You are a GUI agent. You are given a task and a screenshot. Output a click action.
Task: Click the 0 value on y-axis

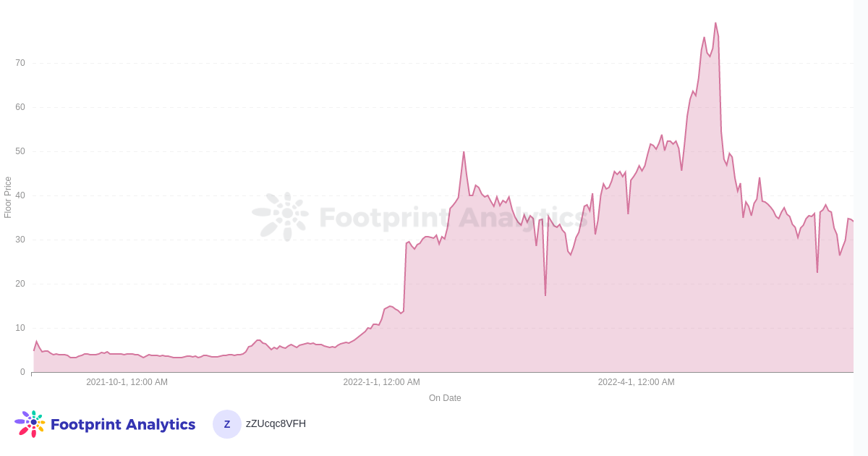pyautogui.click(x=22, y=372)
